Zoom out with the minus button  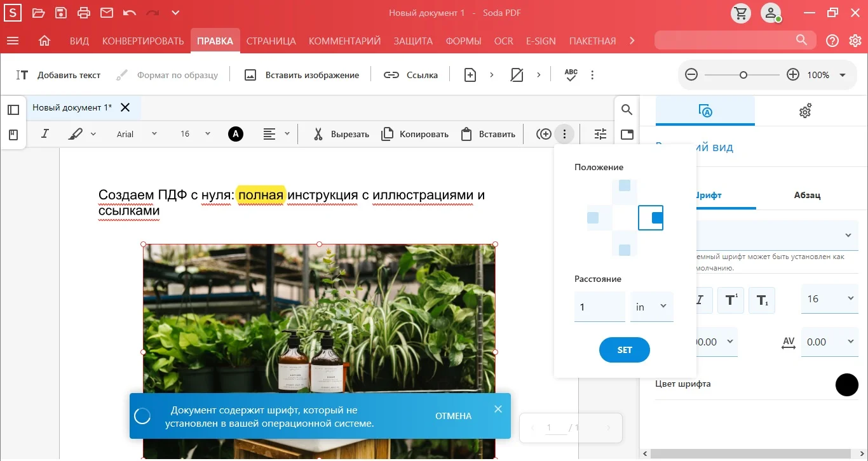tap(691, 75)
